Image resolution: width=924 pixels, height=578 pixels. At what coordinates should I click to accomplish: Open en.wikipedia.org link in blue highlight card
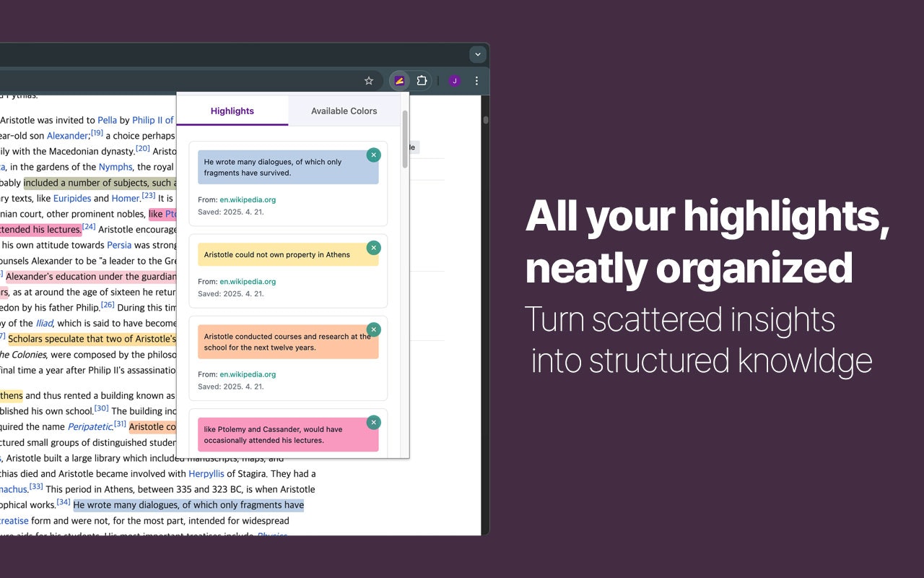click(248, 199)
